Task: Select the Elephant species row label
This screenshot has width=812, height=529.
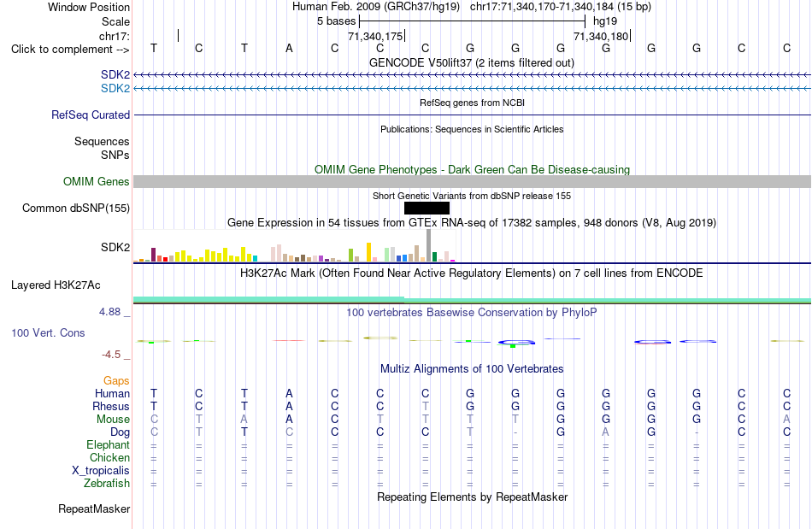Action: click(108, 445)
